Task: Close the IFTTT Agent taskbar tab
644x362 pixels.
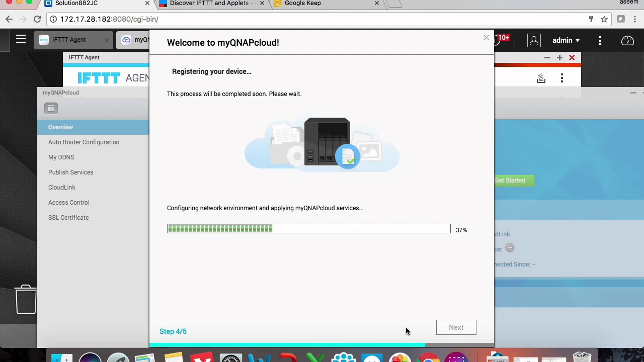Action: point(106,40)
